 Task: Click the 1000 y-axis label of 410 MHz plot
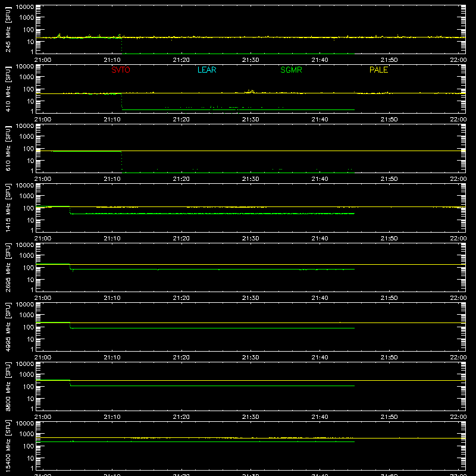(27, 77)
